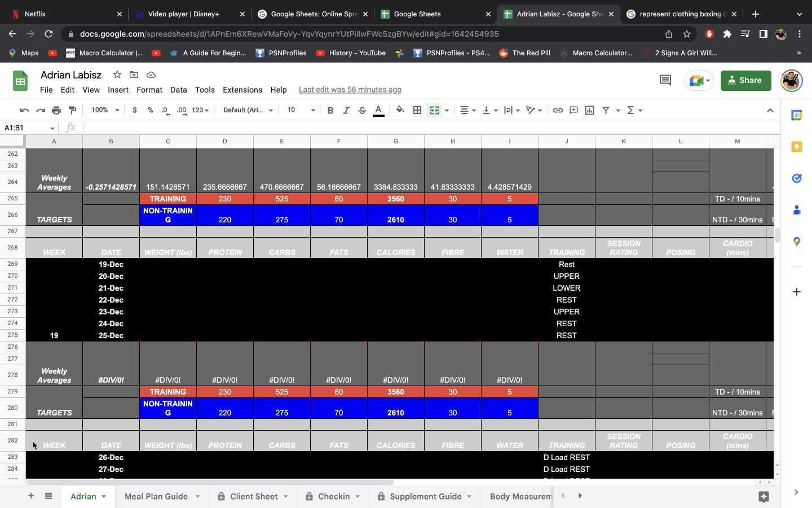Star the Adrian Labisz document
This screenshot has height=508, width=812.
click(x=117, y=75)
